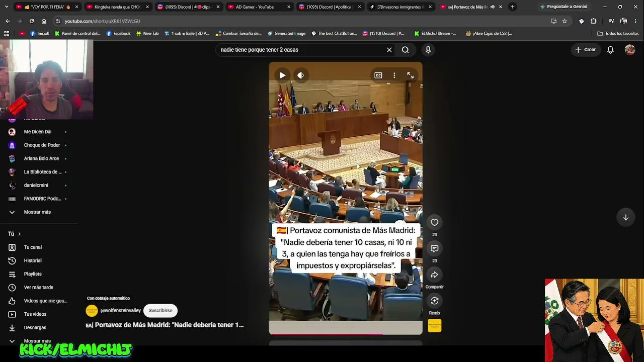Open Ver más tarde list
The image size is (644, 362).
point(38,288)
